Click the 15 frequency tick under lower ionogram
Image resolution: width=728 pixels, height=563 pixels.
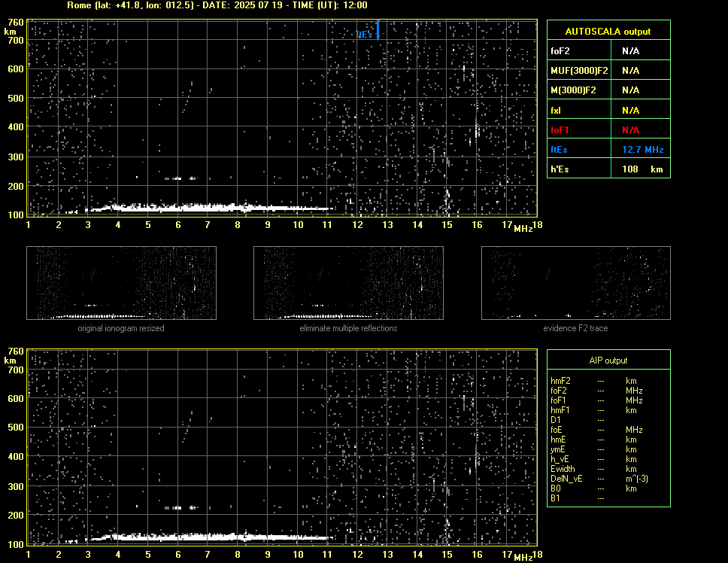pos(447,555)
